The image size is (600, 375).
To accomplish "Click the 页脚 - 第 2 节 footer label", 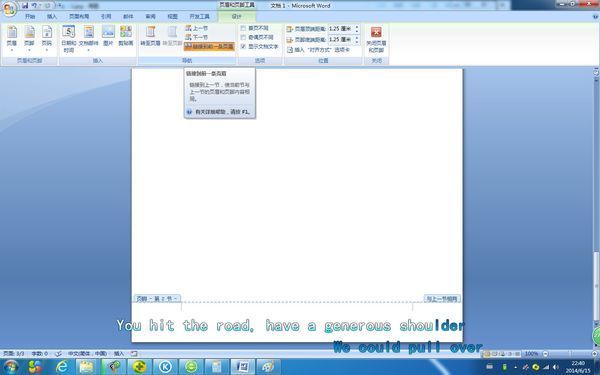I will tap(157, 298).
